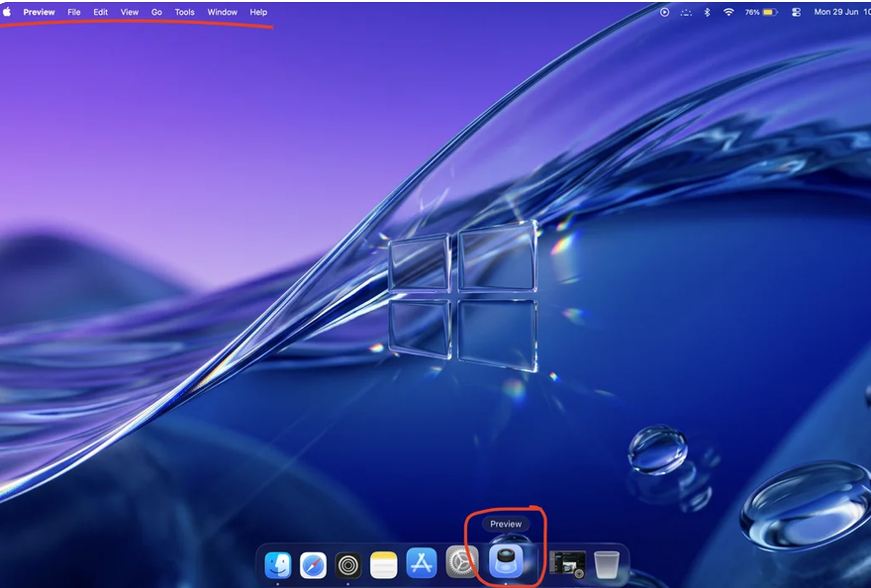871x588 pixels.
Task: Open the View menu
Action: point(130,12)
